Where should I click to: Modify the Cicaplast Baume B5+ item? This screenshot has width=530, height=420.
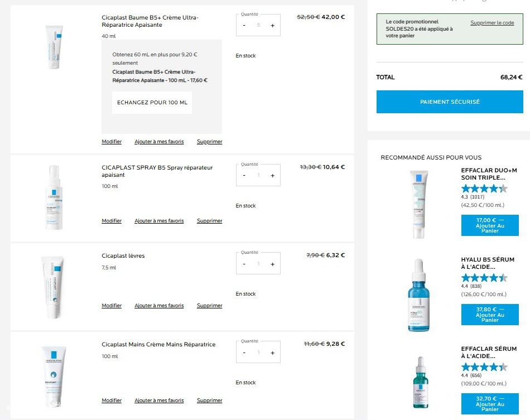112,142
